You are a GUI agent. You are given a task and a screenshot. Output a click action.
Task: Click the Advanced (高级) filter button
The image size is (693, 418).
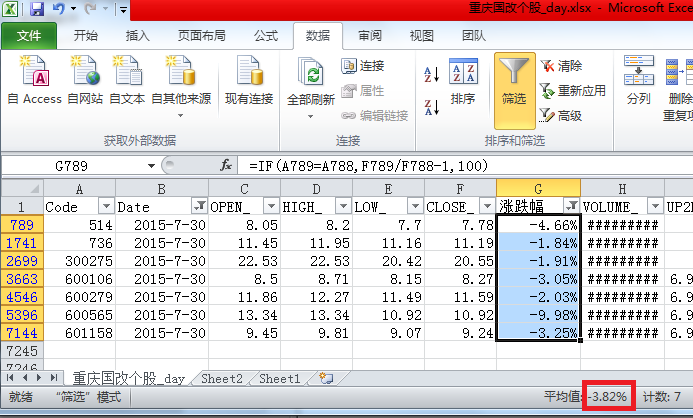pos(561,115)
